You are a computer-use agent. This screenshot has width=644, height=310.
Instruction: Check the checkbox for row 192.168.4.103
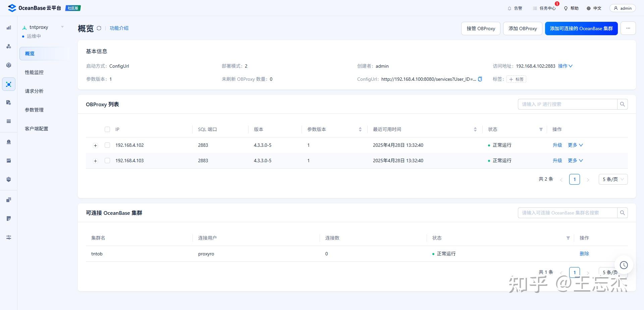[107, 161]
